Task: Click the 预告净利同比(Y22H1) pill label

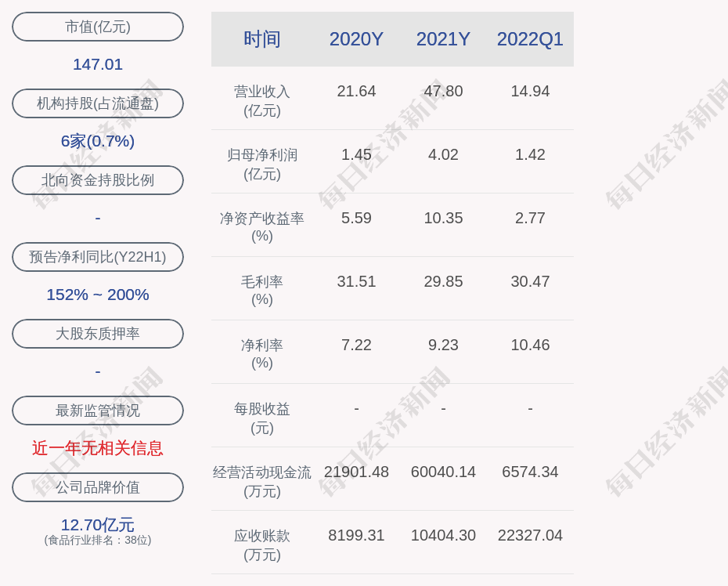Action: coord(98,256)
